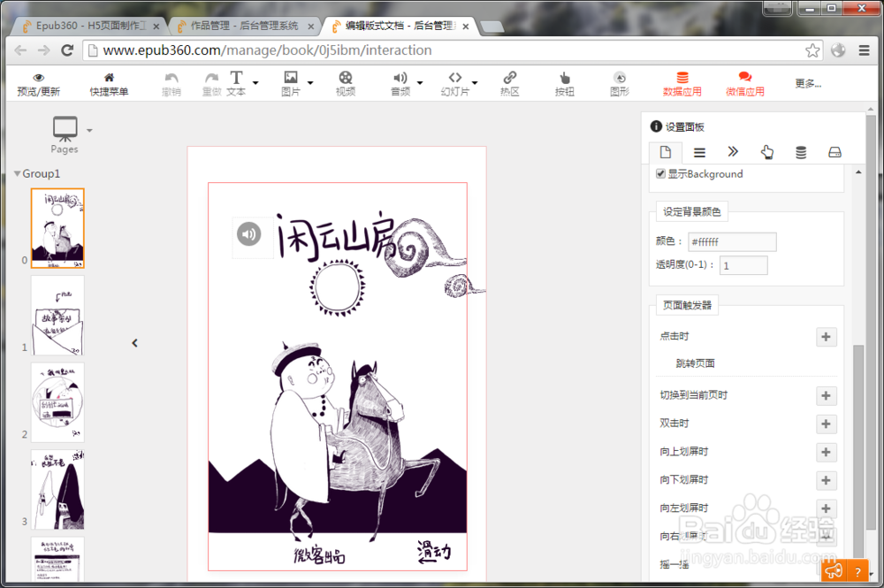Go back in browser history
The width and height of the screenshot is (884, 588).
20,50
